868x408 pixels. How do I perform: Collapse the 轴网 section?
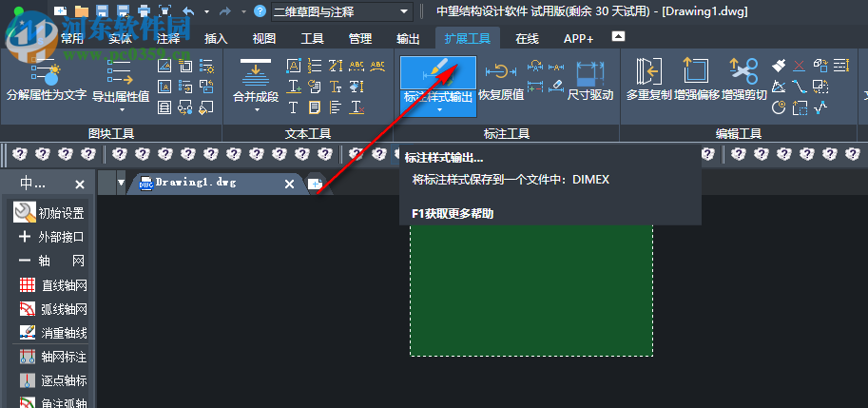tap(51, 262)
